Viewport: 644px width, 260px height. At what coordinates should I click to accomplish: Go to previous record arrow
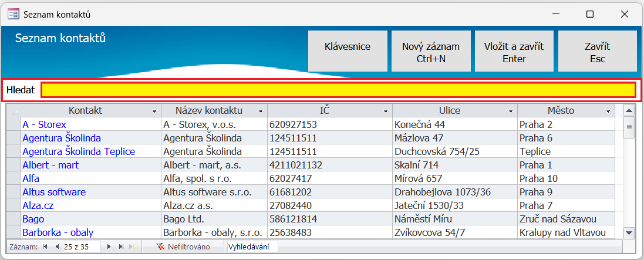(57, 247)
